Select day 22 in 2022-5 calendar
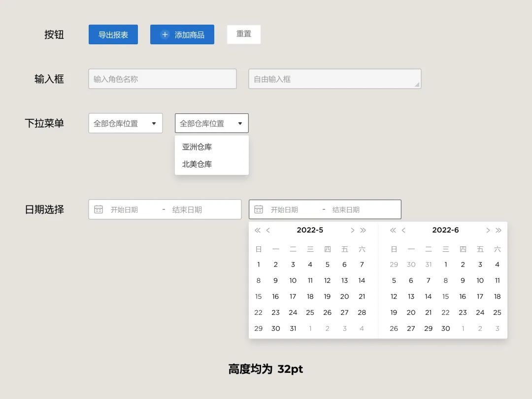 point(258,312)
